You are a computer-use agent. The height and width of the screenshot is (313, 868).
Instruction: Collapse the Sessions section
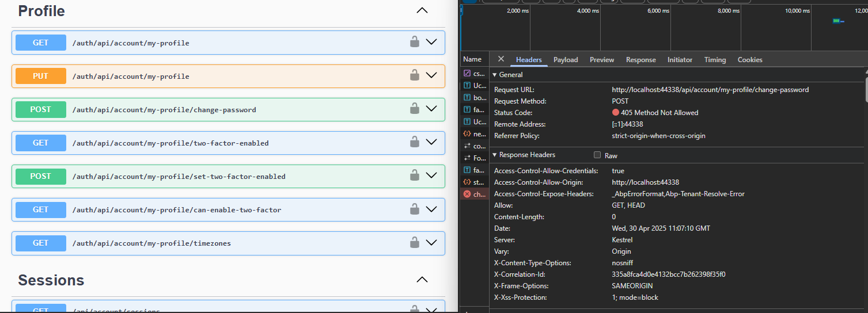click(x=422, y=280)
